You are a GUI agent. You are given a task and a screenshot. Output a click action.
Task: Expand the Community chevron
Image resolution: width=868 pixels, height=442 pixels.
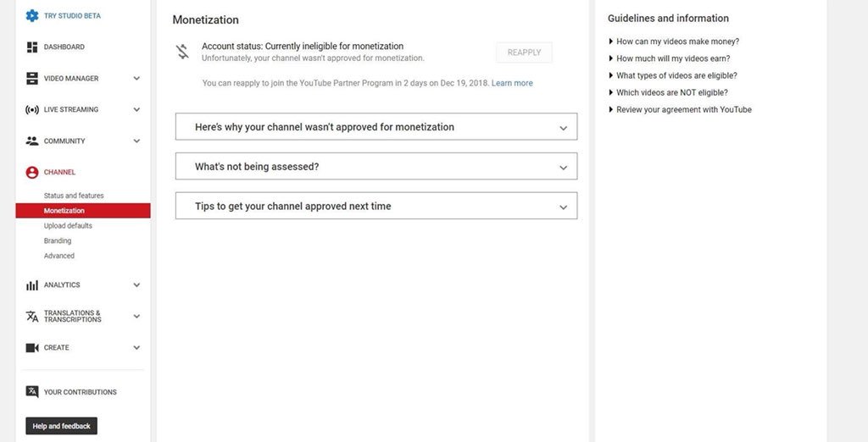[136, 141]
